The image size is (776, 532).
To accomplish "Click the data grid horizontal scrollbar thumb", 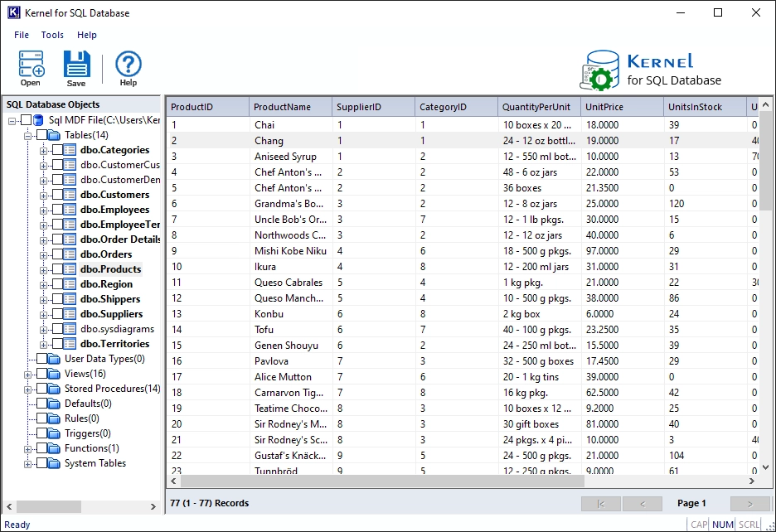I will (382, 481).
